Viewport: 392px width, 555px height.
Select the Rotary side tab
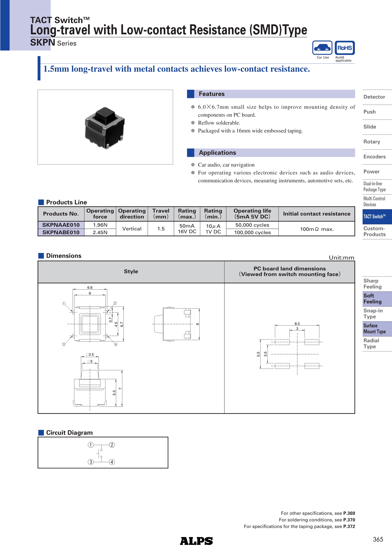tap(372, 142)
